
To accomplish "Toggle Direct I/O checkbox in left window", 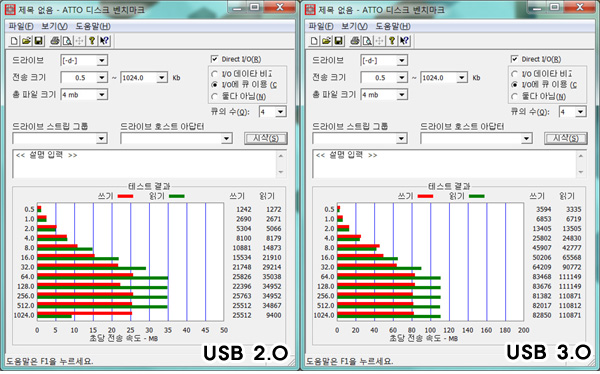I will 215,59.
